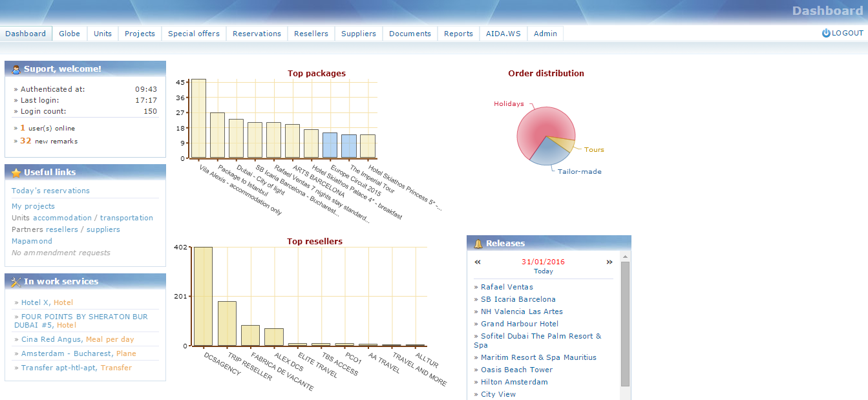Open the Hotel X service entry

pos(35,302)
